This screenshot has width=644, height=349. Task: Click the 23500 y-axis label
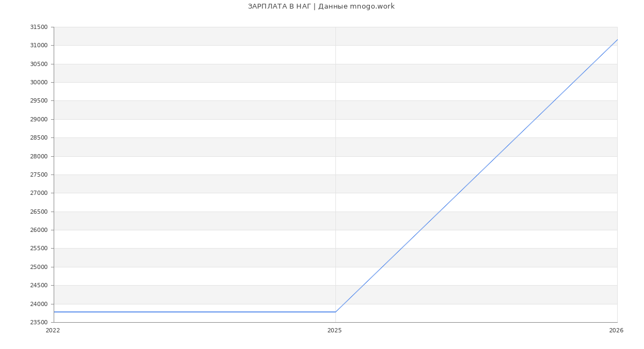[39, 323]
